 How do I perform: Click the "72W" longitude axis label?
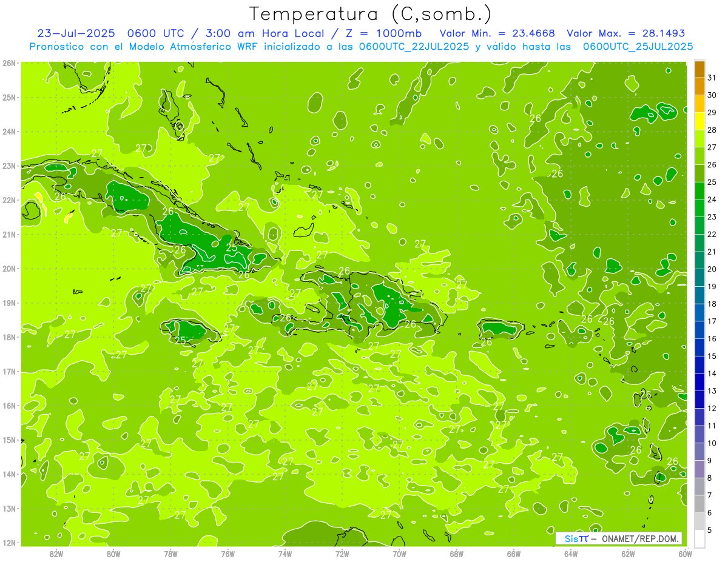[x=342, y=554]
